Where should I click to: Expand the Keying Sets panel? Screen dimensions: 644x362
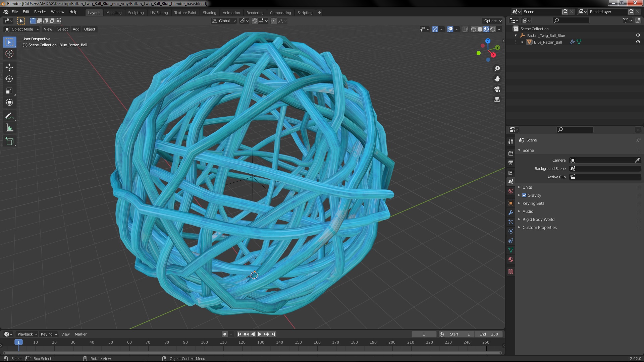533,203
